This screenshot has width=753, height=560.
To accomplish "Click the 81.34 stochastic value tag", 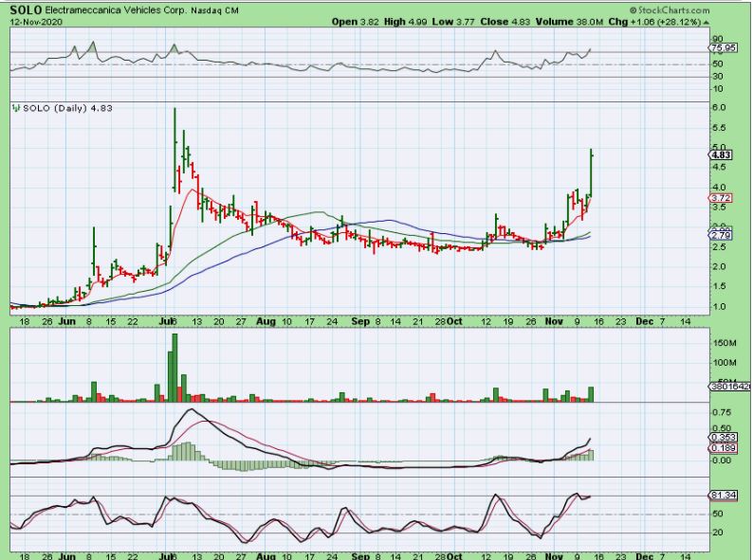I will [720, 496].
